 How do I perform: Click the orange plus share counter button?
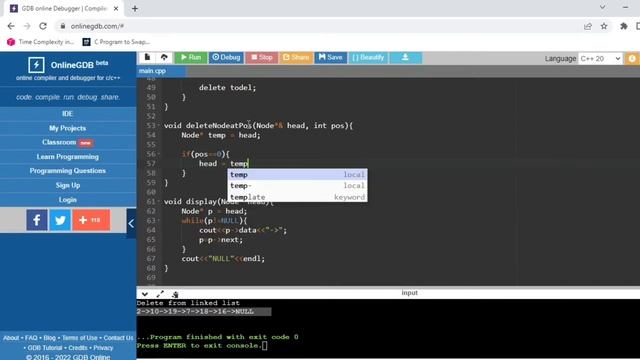tap(91, 220)
